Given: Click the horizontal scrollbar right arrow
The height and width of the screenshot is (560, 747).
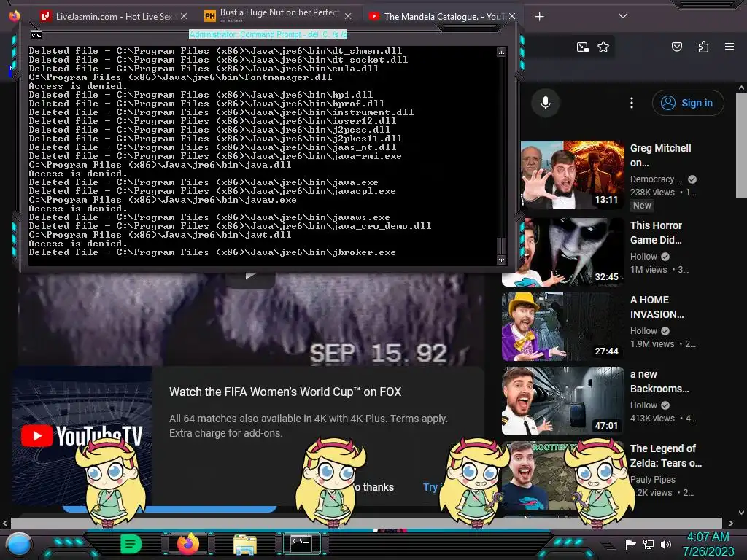Looking at the screenshot, I should tap(730, 523).
